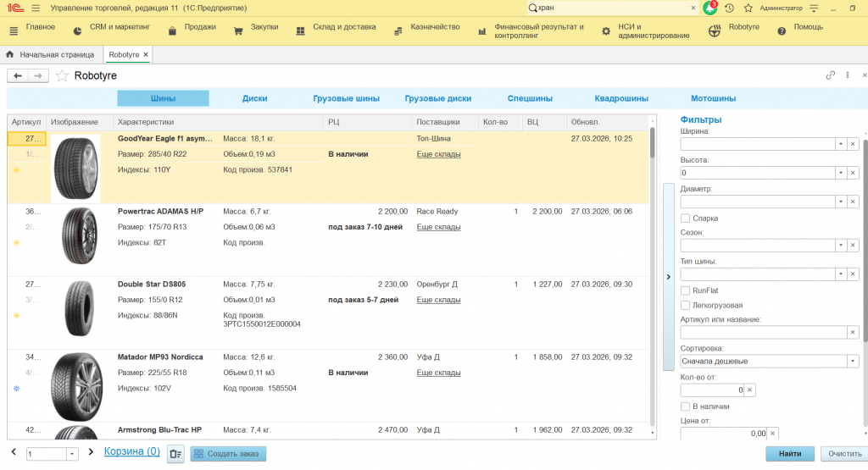Copy link using the chain icon
868x470 pixels.
pos(831,75)
